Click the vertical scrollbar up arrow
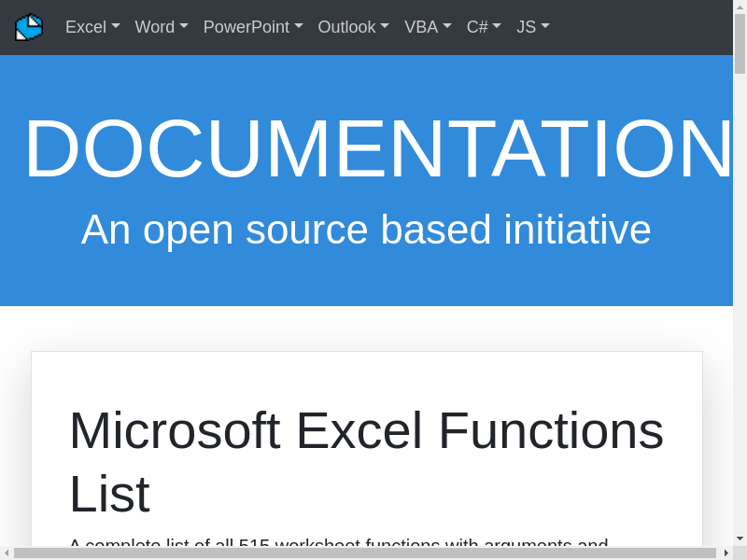Viewport: 747px width, 560px height. (x=740, y=7)
